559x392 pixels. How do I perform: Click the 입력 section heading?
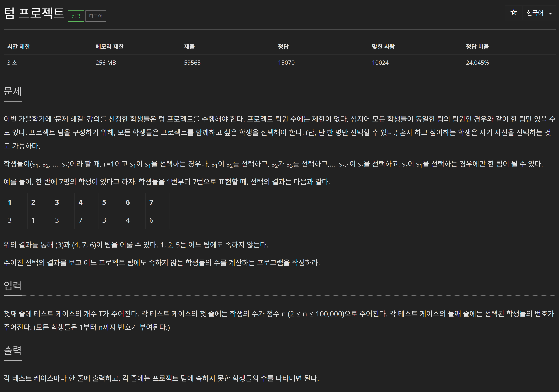point(13,286)
